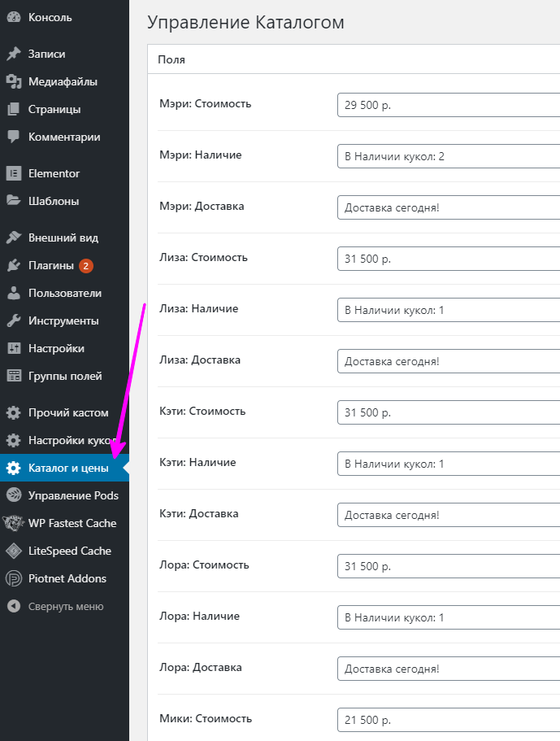560x741 pixels.
Task: Click the LiteSpeed Cache diamond icon
Action: (13, 551)
